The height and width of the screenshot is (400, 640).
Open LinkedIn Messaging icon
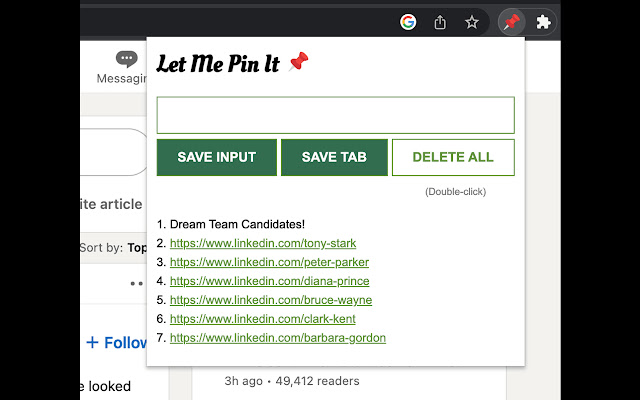tap(125, 60)
